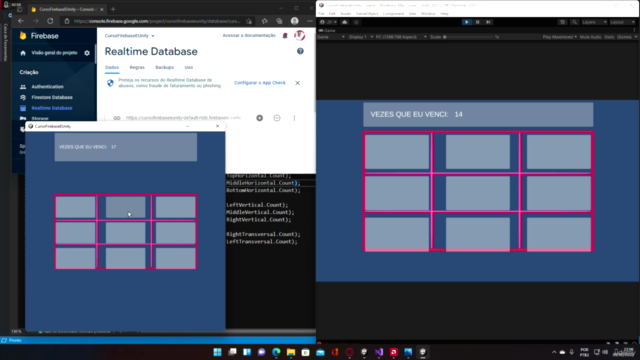Click top-middle cell in small CursoFirebaseEUnity window
Screen dimensions: 640x360
[125, 207]
